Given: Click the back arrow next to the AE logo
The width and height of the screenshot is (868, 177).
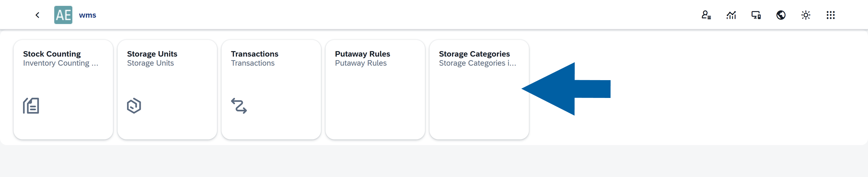Looking at the screenshot, I should click(37, 15).
